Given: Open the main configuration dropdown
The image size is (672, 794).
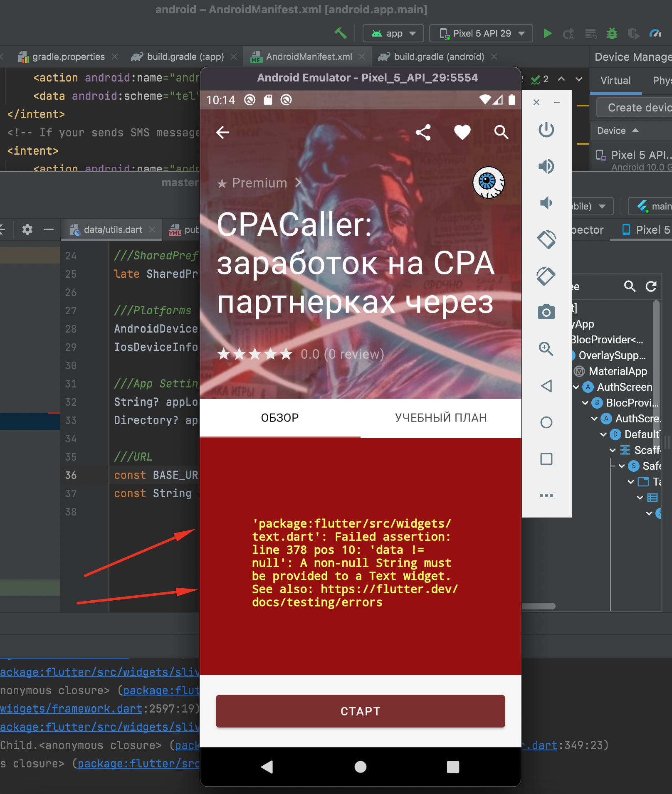Looking at the screenshot, I should coord(650,206).
